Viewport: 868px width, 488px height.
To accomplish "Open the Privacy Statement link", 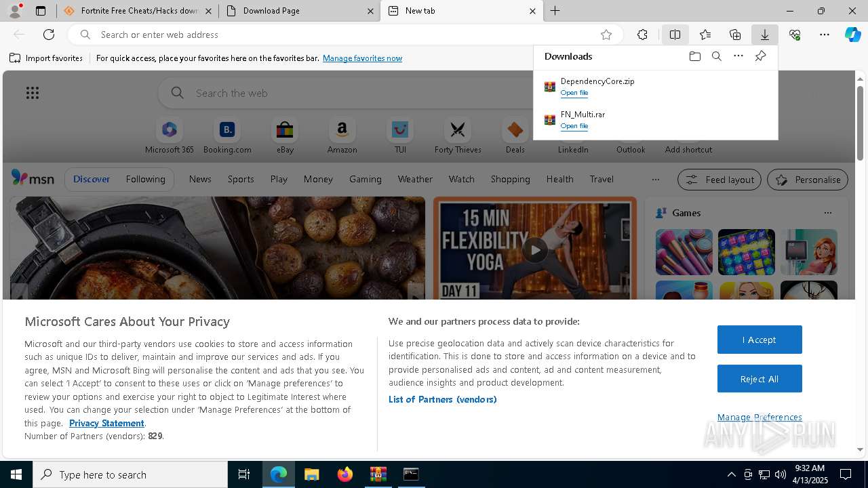I will 106,423.
